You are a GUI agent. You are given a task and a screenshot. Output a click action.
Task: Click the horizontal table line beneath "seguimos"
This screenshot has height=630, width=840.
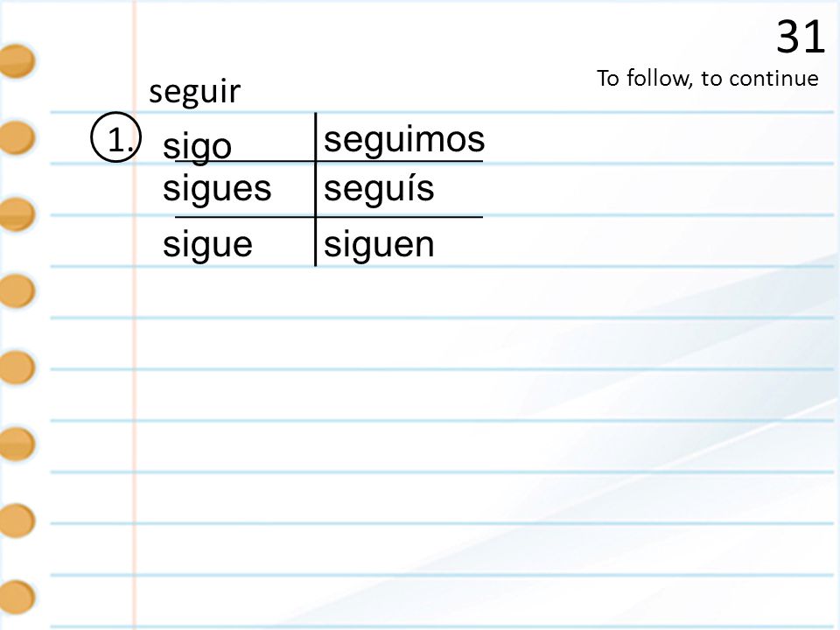pyautogui.click(x=400, y=161)
